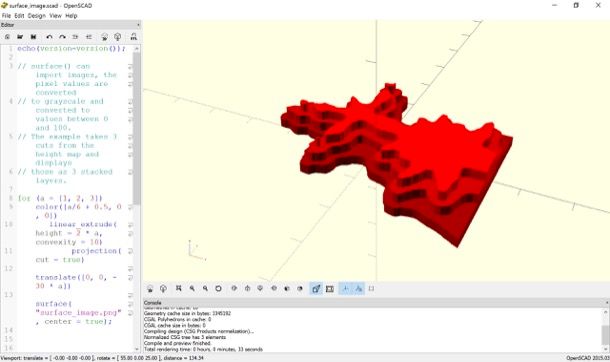
Task: Switch to Front view in viewer toolbar
Action: (287, 289)
